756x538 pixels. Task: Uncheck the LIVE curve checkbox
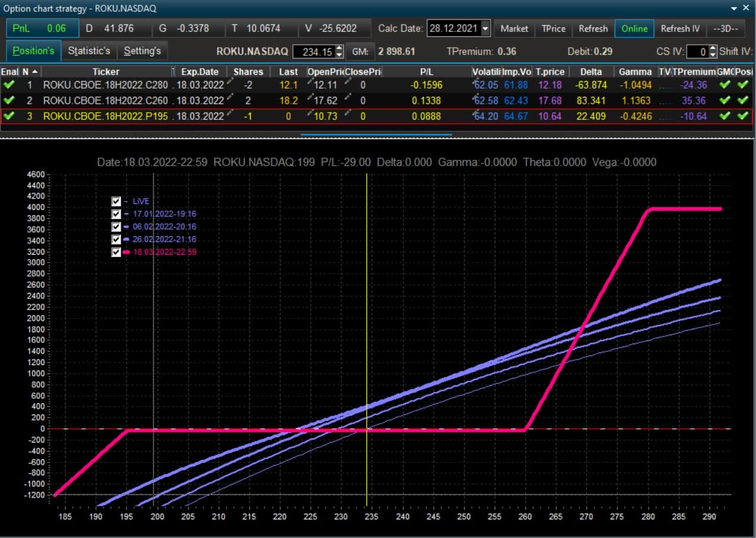(116, 202)
